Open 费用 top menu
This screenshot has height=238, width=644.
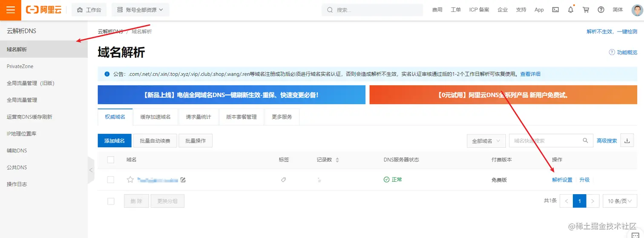pos(437,10)
